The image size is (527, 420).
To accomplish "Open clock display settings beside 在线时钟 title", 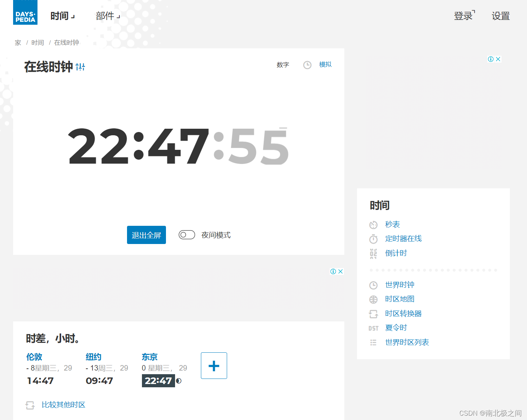I will click(x=80, y=67).
